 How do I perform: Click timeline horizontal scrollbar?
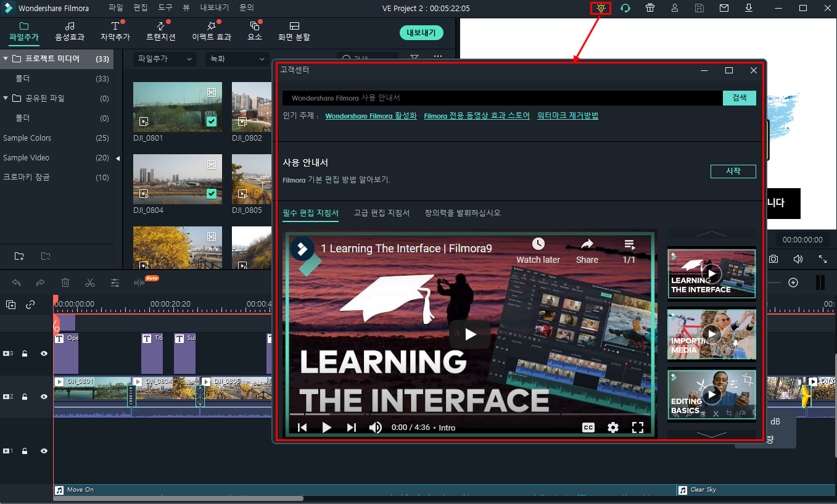click(x=178, y=498)
